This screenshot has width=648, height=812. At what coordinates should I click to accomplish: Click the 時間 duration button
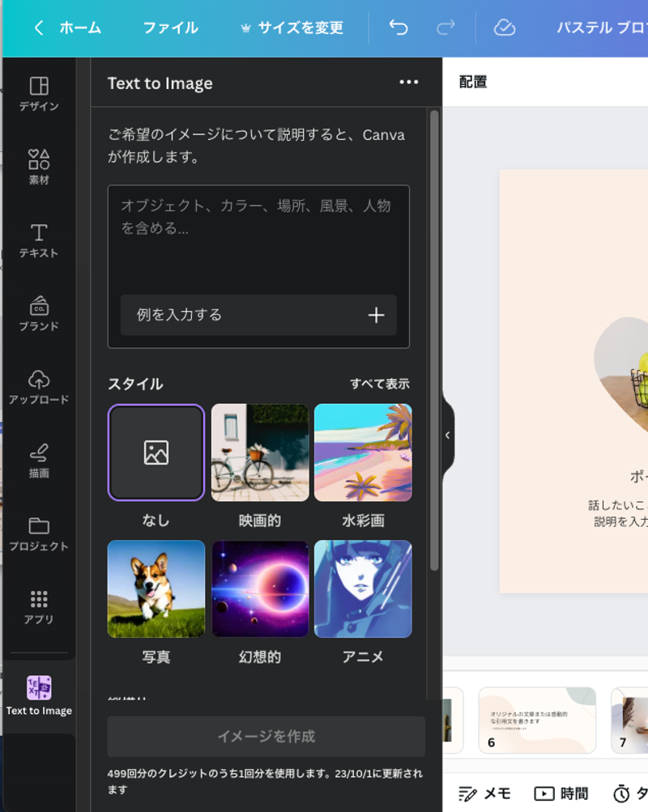[x=561, y=793]
